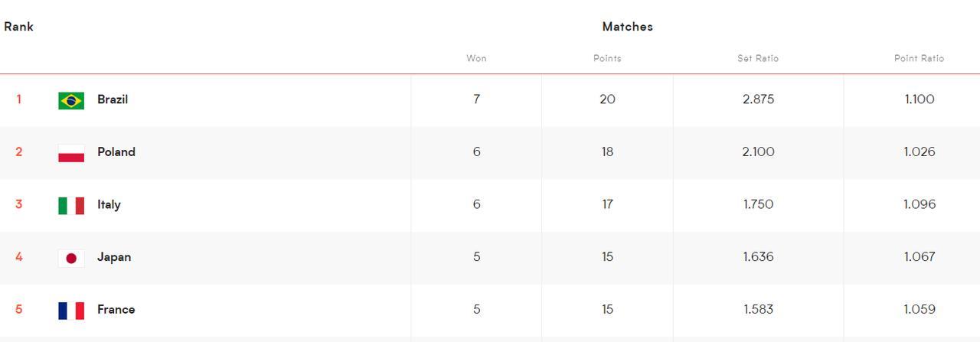Image resolution: width=980 pixels, height=342 pixels.
Task: Click Brazil's 2.875 set ratio cell
Action: click(758, 99)
